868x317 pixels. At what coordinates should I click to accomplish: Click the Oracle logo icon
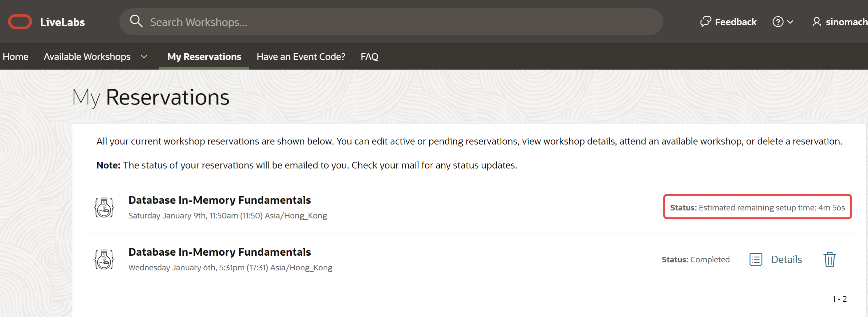20,22
